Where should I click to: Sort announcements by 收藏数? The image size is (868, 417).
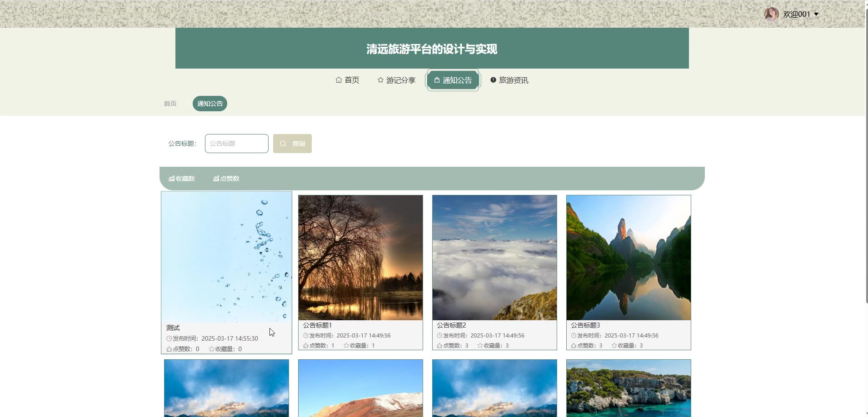182,179
